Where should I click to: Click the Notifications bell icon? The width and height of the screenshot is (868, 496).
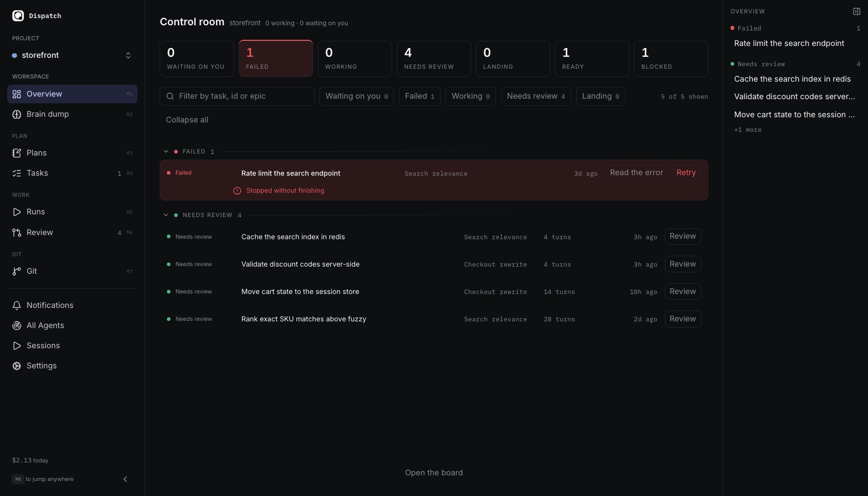(x=17, y=305)
